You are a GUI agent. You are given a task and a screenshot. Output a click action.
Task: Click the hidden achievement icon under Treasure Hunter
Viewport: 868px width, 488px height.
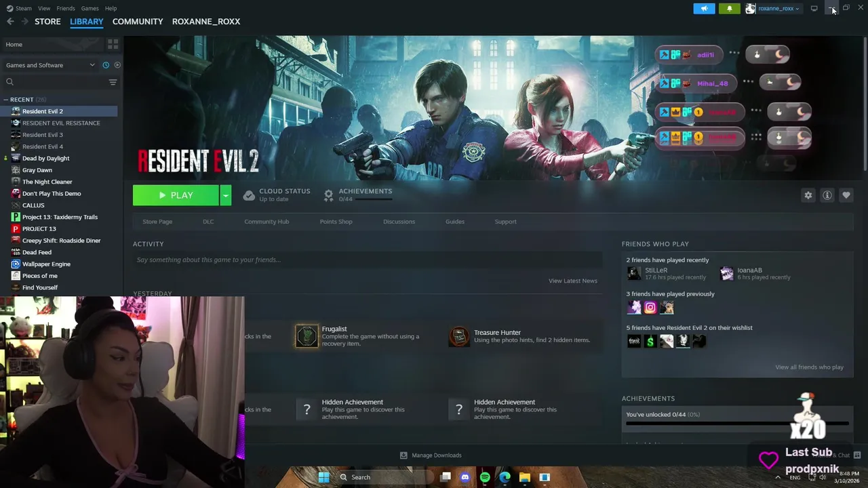pos(458,409)
